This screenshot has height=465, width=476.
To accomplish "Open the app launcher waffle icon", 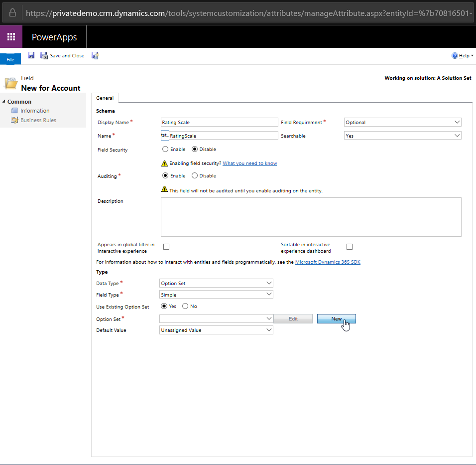I will pyautogui.click(x=11, y=37).
